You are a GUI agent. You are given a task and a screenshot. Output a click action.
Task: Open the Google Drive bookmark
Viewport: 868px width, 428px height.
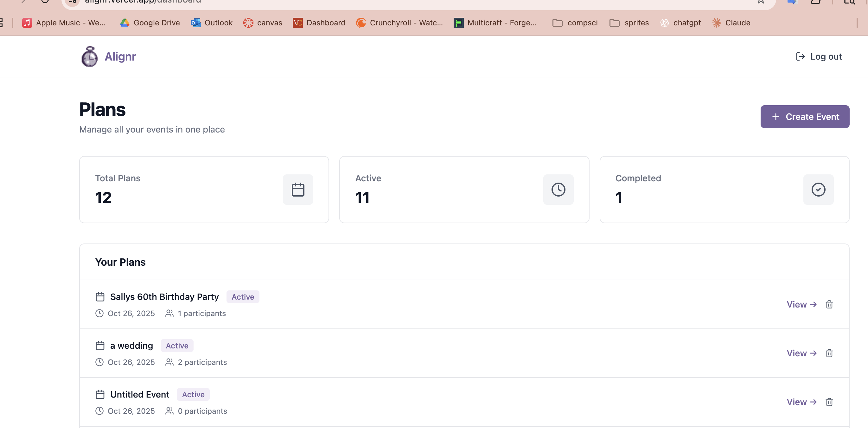pyautogui.click(x=150, y=23)
